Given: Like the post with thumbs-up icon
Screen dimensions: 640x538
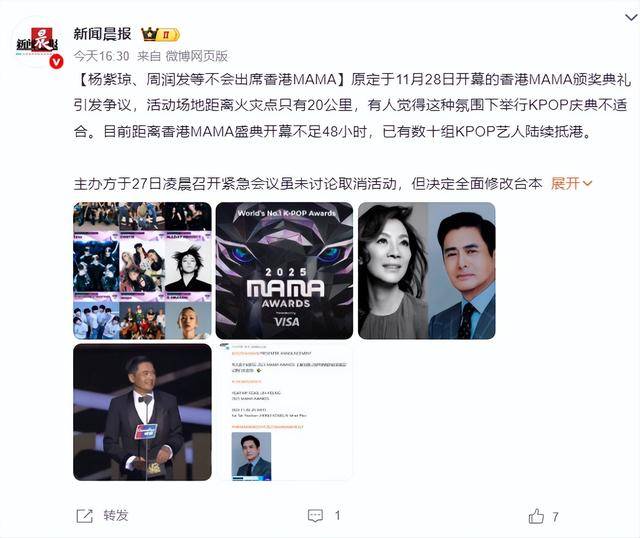Looking at the screenshot, I should click(x=536, y=516).
